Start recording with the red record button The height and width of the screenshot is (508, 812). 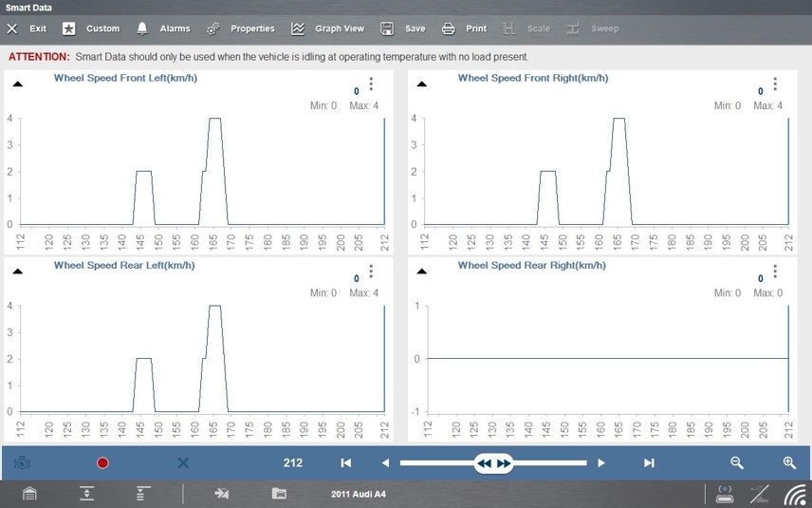point(102,463)
